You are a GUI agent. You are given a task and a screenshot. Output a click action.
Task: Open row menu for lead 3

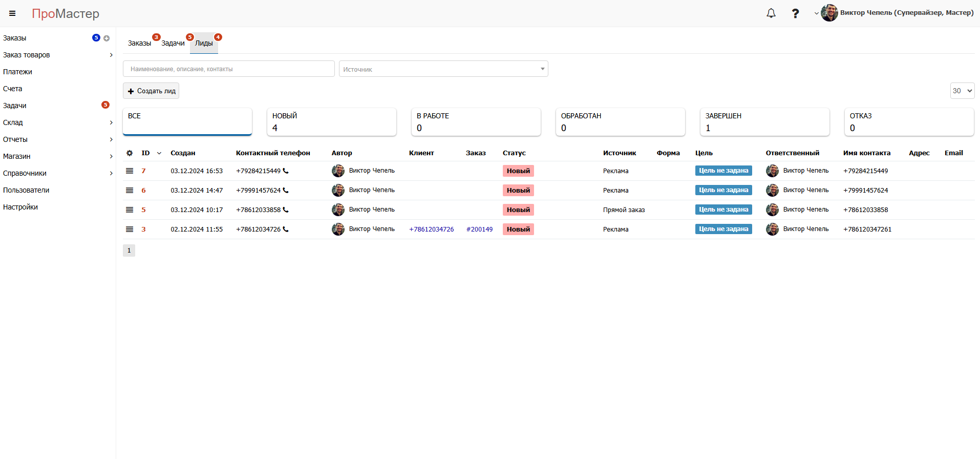point(130,229)
